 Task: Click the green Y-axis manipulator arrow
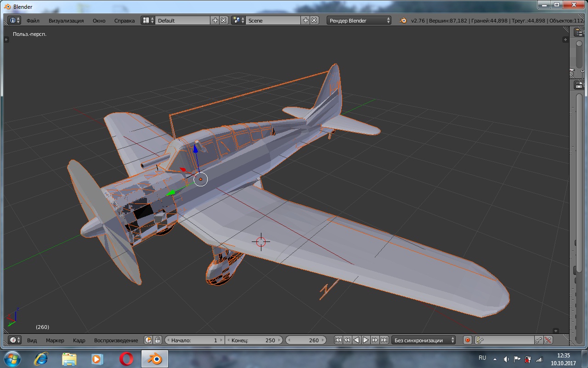point(171,193)
